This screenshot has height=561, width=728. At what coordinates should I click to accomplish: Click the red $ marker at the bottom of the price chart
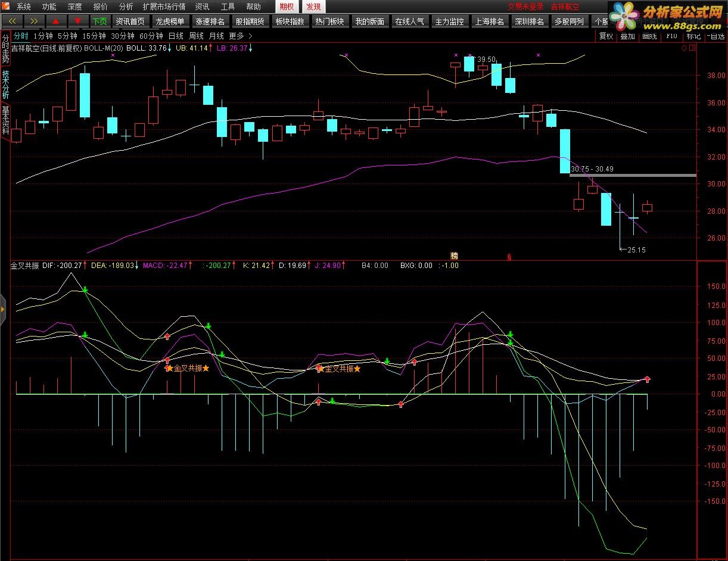509,257
